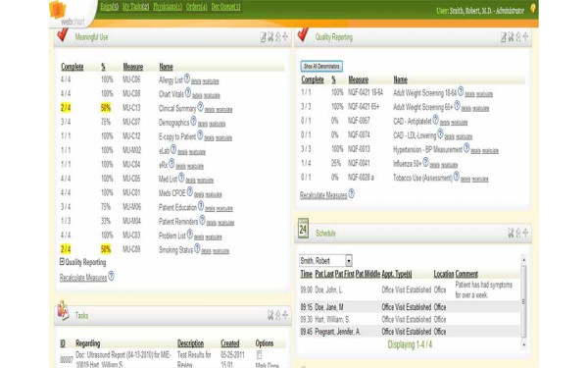Click the move icon in Meaningful Use header
This screenshot has width=588, height=368.
tap(285, 36)
